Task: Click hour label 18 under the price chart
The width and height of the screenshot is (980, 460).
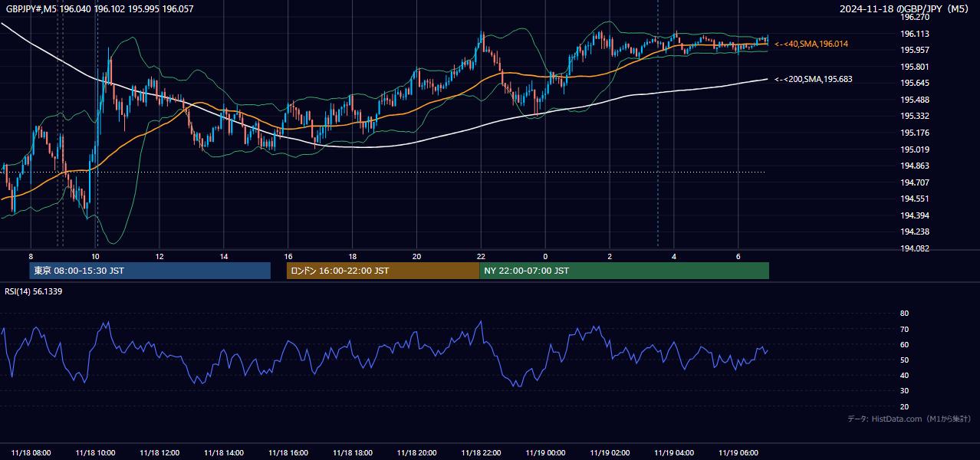Action: (x=353, y=256)
